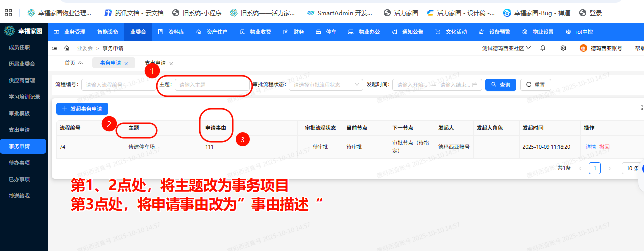This screenshot has height=251, width=644.
Task: Click the 德玛西亚账号 user avatar
Action: 583,48
